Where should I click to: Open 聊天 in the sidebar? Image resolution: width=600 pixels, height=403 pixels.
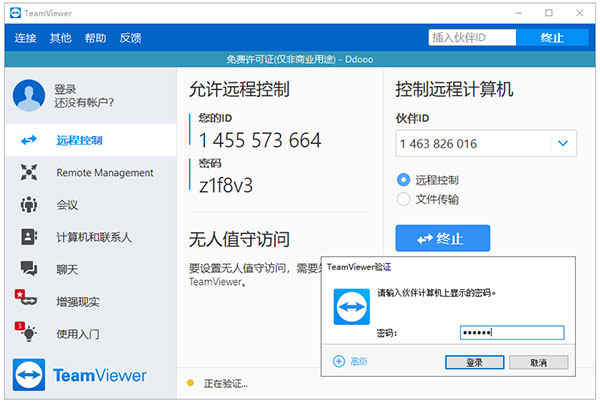(91, 269)
